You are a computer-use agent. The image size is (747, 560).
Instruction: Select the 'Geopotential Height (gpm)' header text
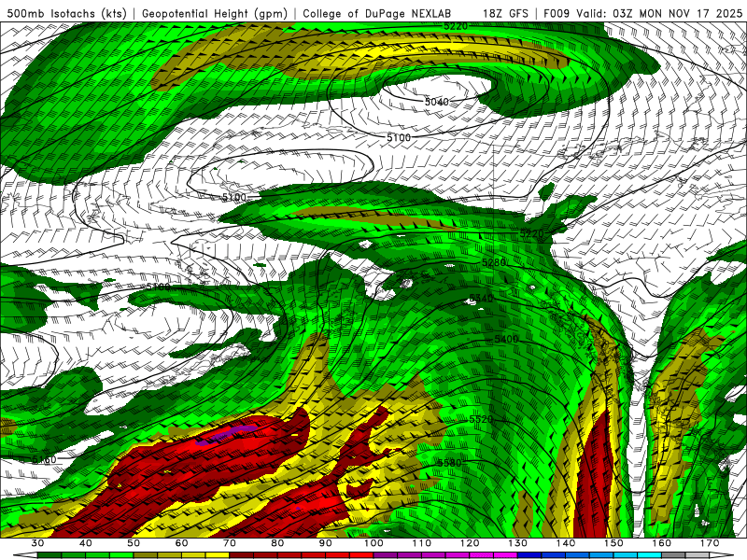[x=215, y=13]
